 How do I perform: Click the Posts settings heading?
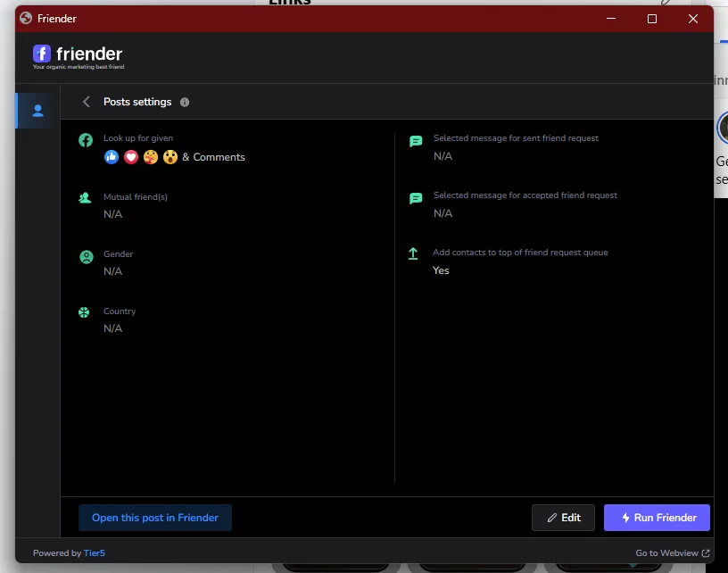pyautogui.click(x=137, y=102)
